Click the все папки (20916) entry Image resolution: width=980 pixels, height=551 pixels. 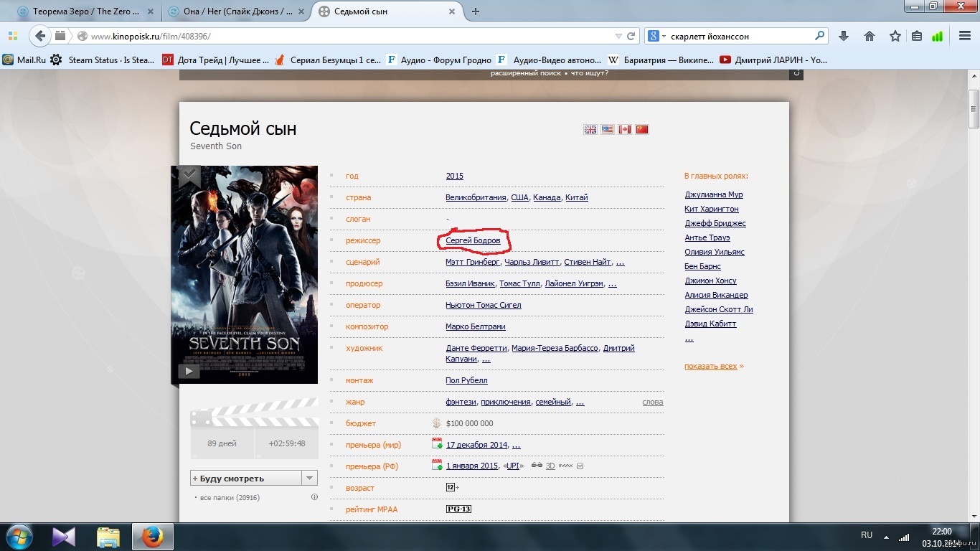pos(230,497)
